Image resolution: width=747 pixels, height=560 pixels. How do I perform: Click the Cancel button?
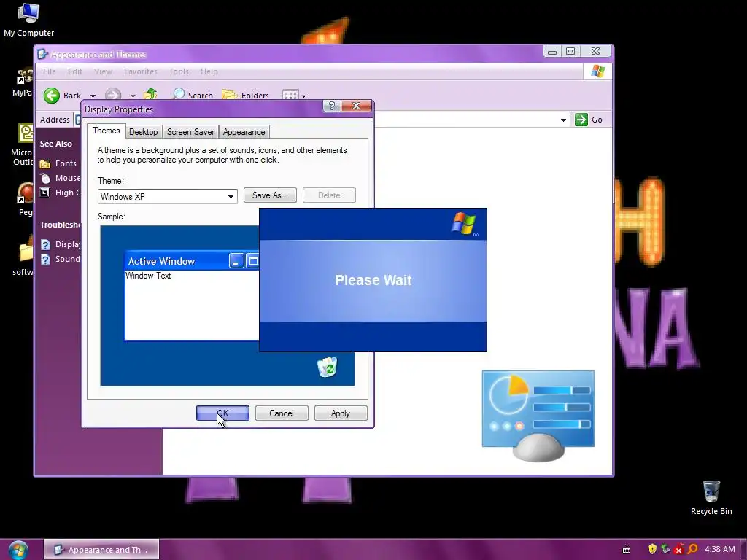[x=282, y=413]
